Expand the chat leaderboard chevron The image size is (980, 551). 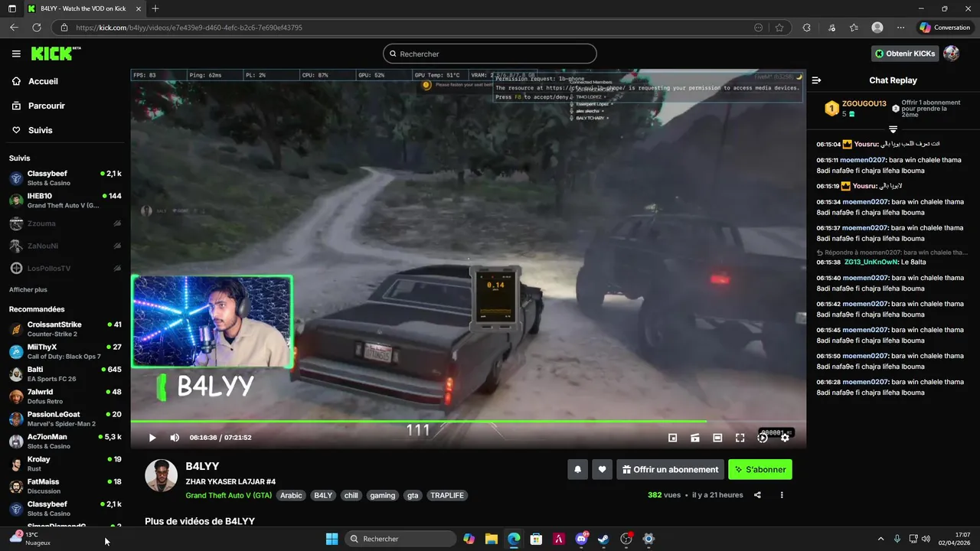pyautogui.click(x=893, y=129)
